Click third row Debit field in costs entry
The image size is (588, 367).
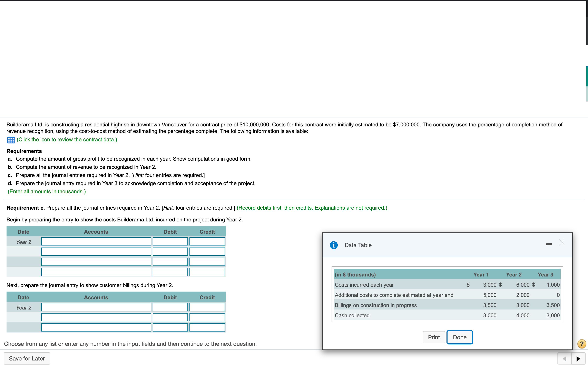tap(170, 262)
